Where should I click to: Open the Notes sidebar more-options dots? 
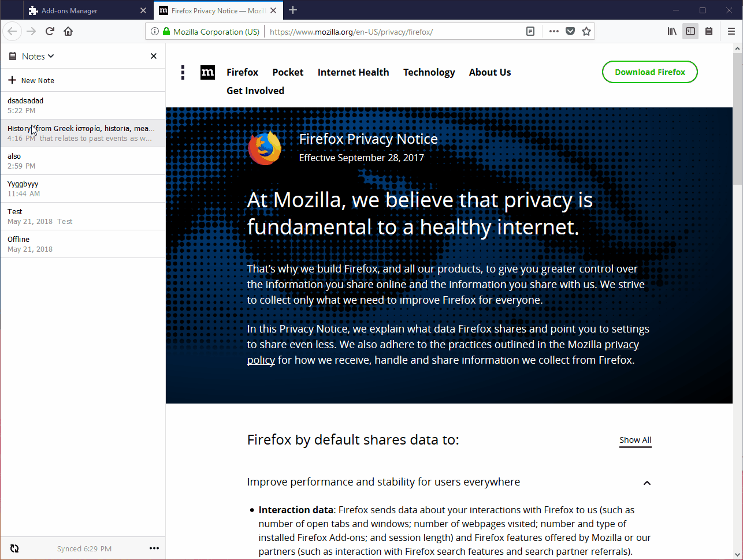pos(154,548)
